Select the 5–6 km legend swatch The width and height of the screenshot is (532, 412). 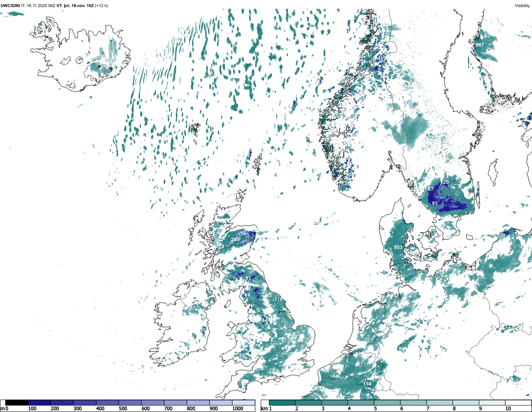[387, 402]
